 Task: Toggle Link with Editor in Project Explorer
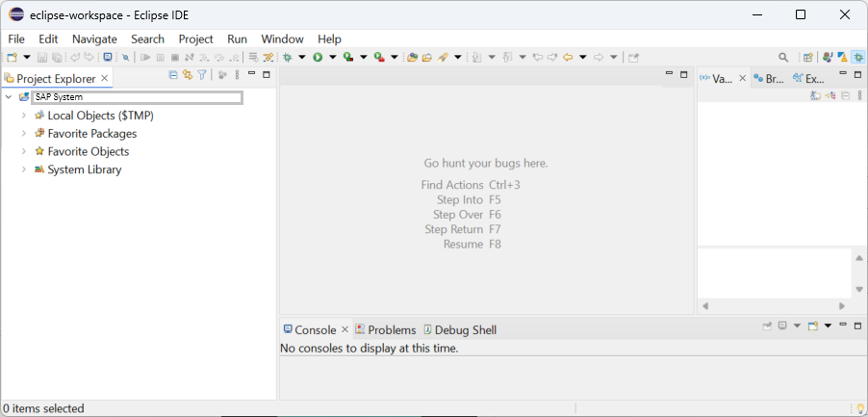[188, 75]
